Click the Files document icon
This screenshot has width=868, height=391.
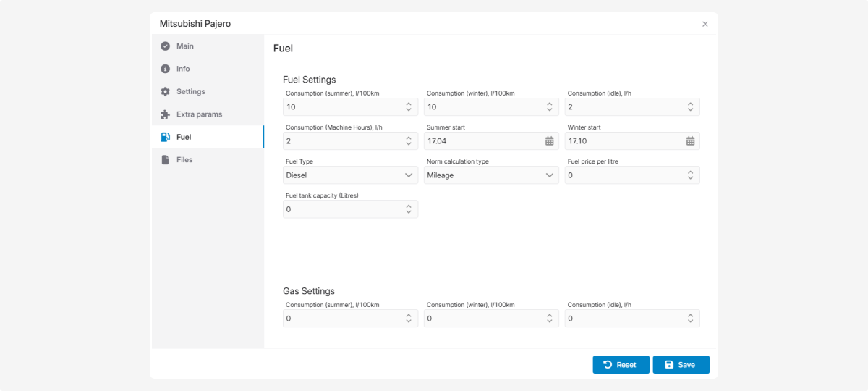[165, 160]
